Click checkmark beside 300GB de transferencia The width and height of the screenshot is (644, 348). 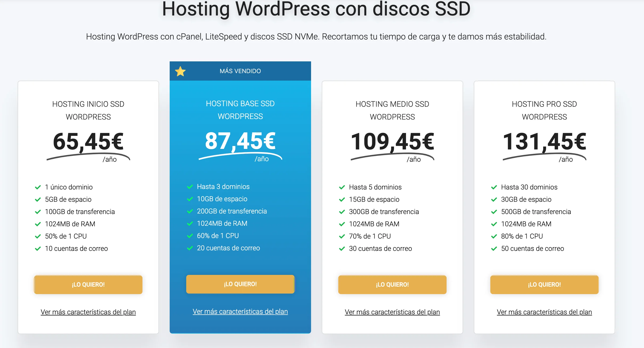point(342,212)
